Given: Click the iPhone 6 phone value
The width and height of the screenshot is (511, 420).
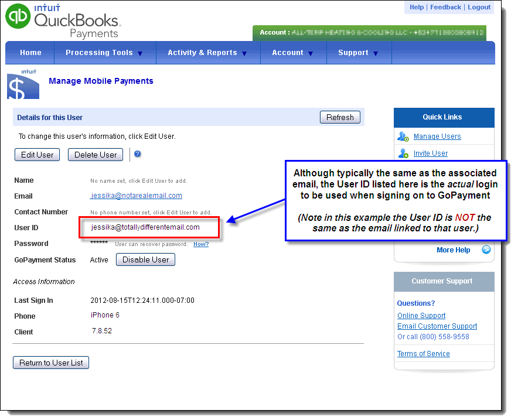Looking at the screenshot, I should click(105, 315).
